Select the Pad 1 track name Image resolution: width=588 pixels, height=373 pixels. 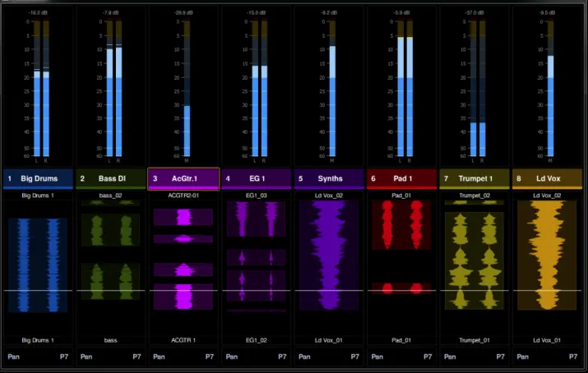pos(401,178)
